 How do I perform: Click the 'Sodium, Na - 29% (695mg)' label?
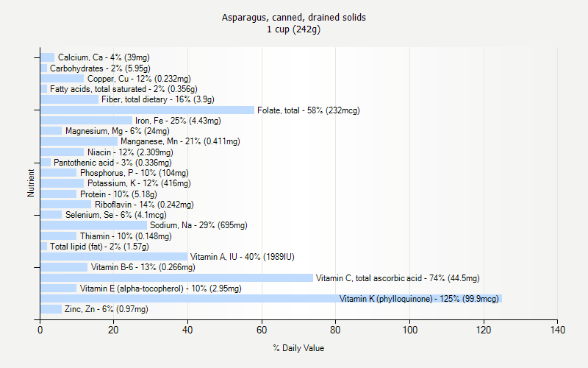click(198, 225)
